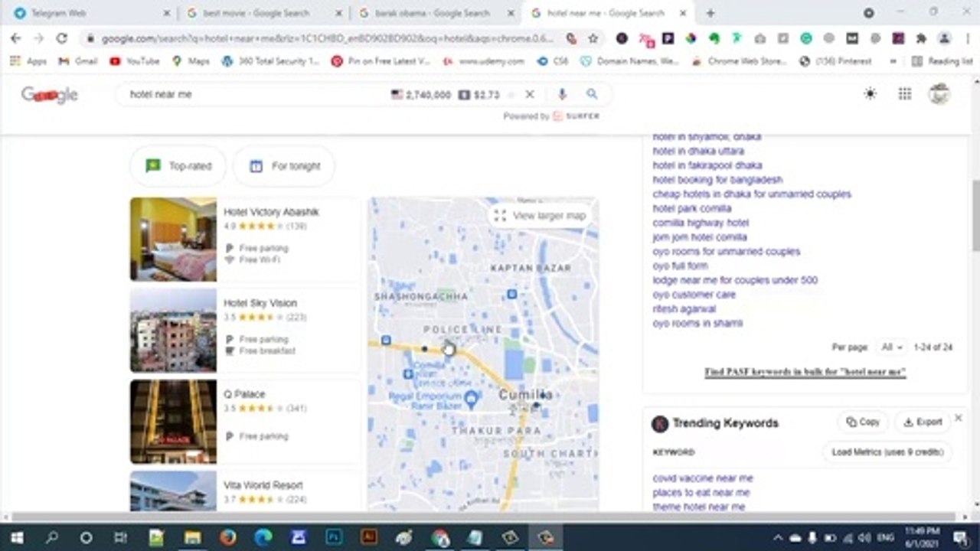Open File Explorer from the taskbar
The image size is (980, 551).
[193, 537]
